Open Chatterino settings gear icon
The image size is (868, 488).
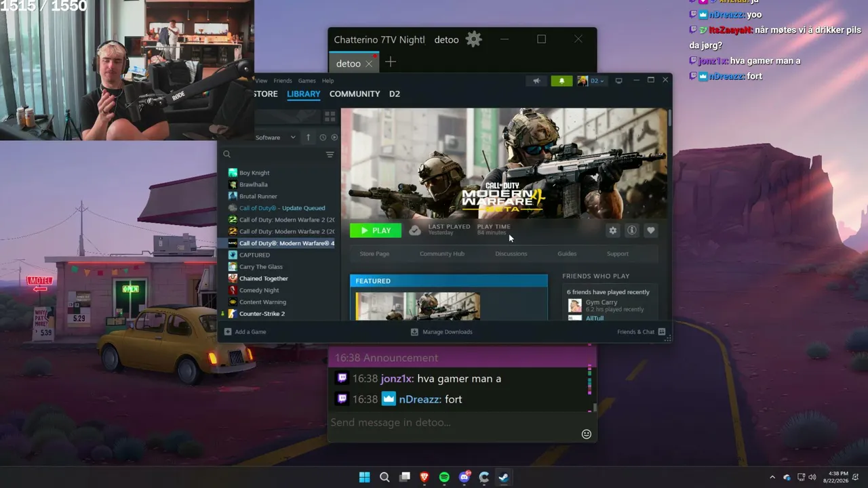click(x=474, y=39)
